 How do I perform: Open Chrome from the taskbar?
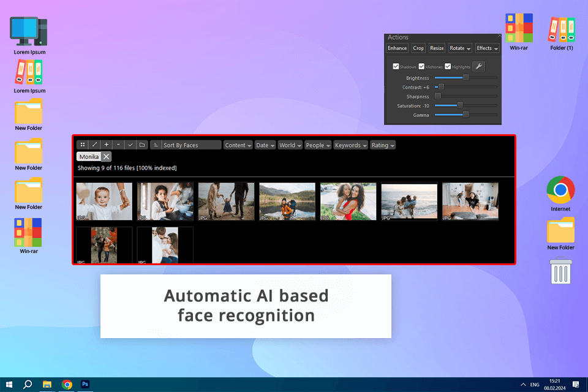click(67, 385)
